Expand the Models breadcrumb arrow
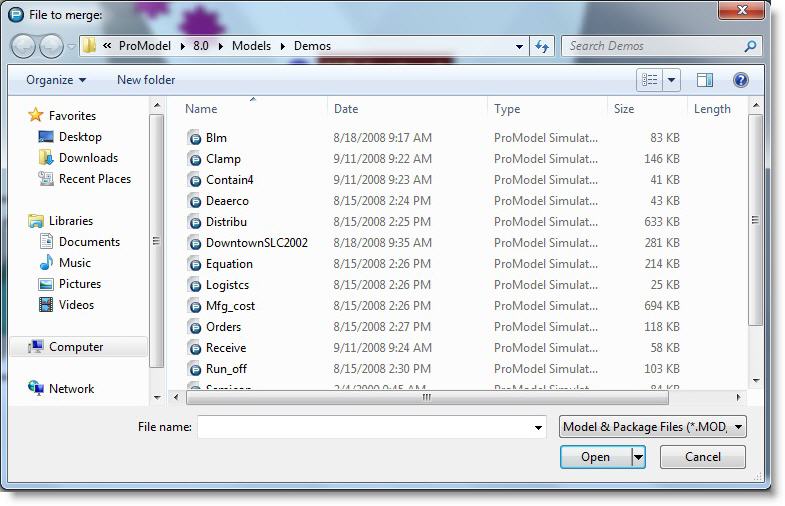 pyautogui.click(x=283, y=46)
